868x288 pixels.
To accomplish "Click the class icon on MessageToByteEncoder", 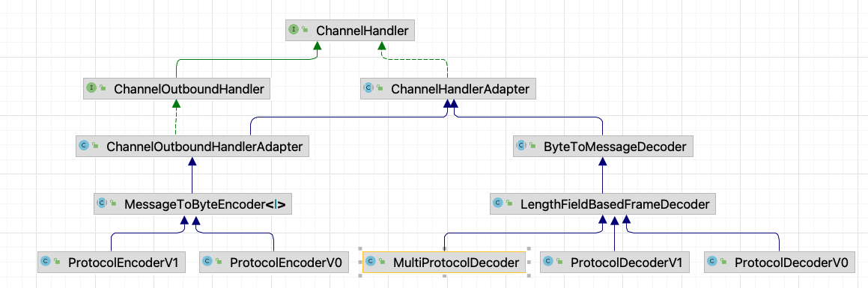I will [103, 204].
